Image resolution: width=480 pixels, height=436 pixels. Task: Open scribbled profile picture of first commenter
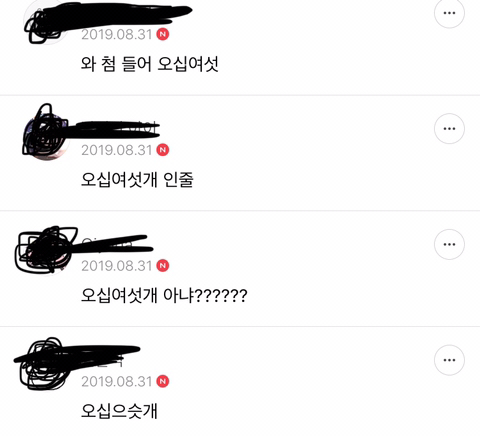coord(47,23)
